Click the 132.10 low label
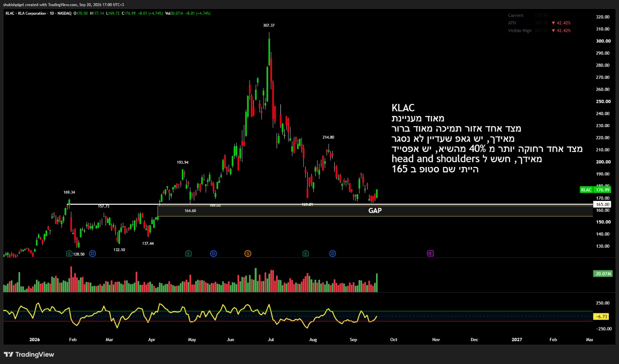Image resolution: width=619 pixels, height=364 pixels. click(x=119, y=250)
